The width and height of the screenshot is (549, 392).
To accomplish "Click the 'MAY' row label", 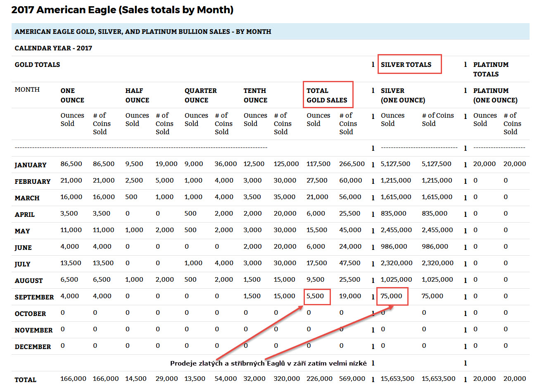I will tap(22, 231).
